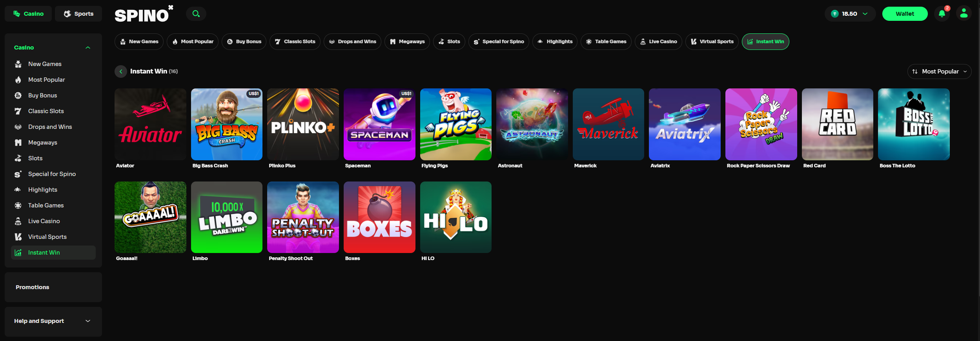Click the Slots cherry icon in sidebar
Screen dimensions: 980x341
click(x=18, y=158)
